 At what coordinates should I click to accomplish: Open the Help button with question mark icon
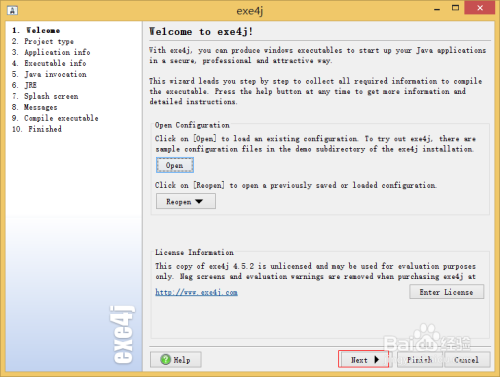[176, 360]
